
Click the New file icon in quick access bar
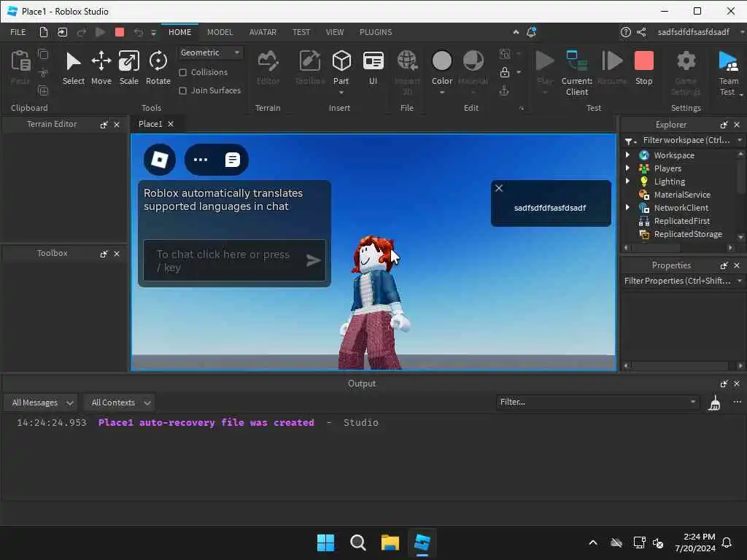pos(43,32)
